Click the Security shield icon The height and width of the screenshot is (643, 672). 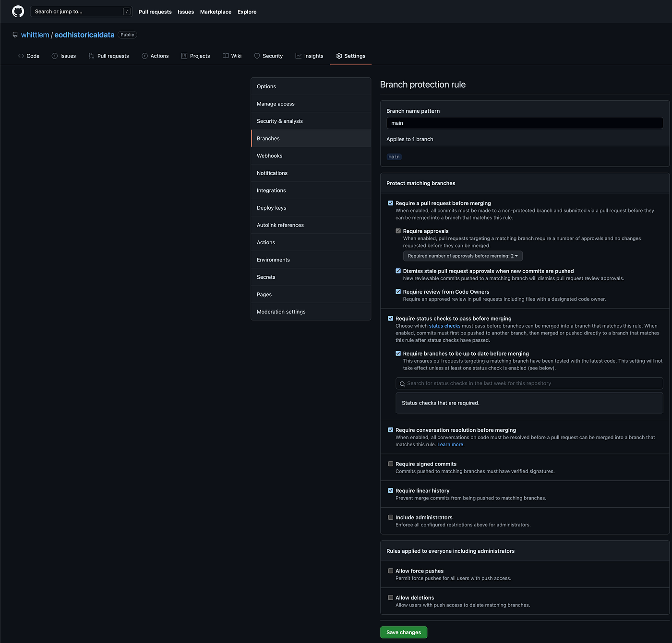[x=257, y=56]
